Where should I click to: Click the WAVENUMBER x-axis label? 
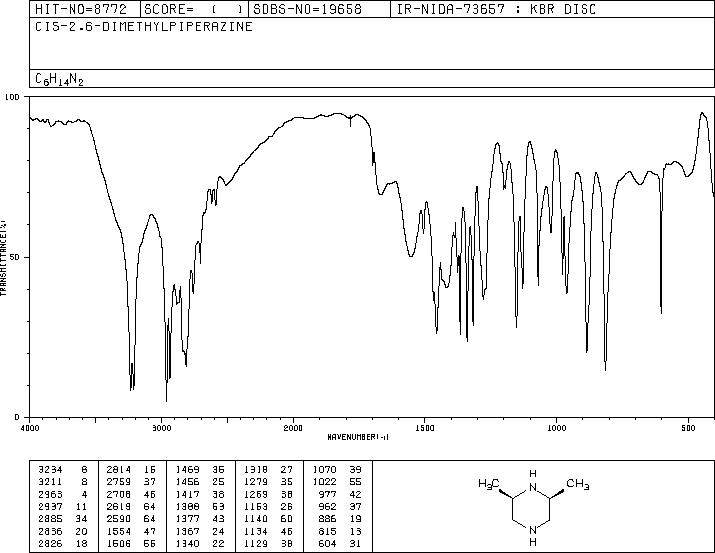coord(358,437)
